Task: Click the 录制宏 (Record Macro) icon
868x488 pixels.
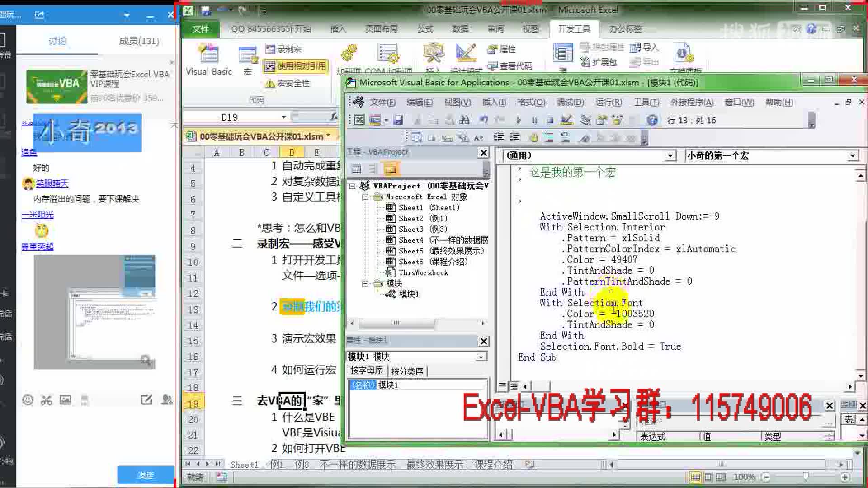Action: point(286,48)
